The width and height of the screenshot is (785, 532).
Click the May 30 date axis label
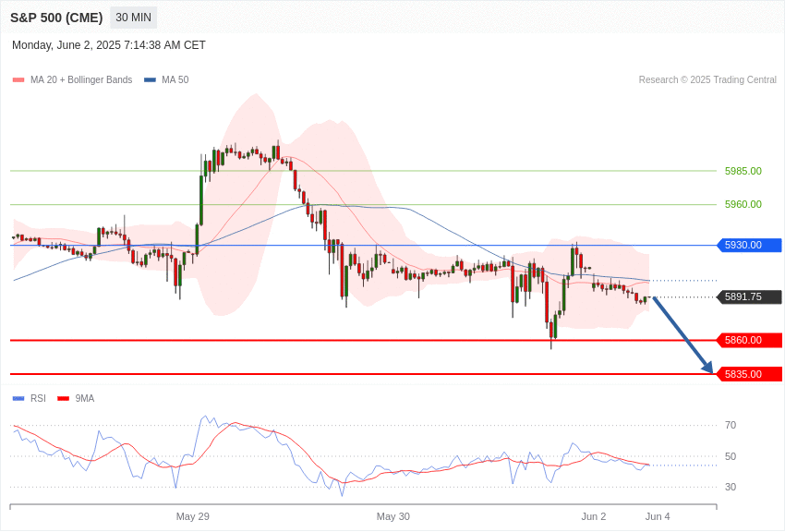click(393, 516)
